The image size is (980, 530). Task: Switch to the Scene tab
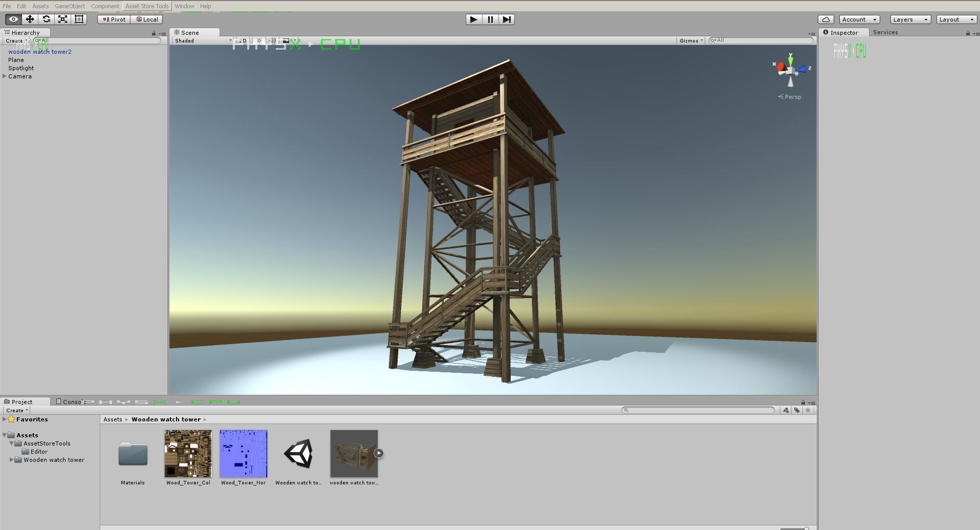[x=194, y=32]
